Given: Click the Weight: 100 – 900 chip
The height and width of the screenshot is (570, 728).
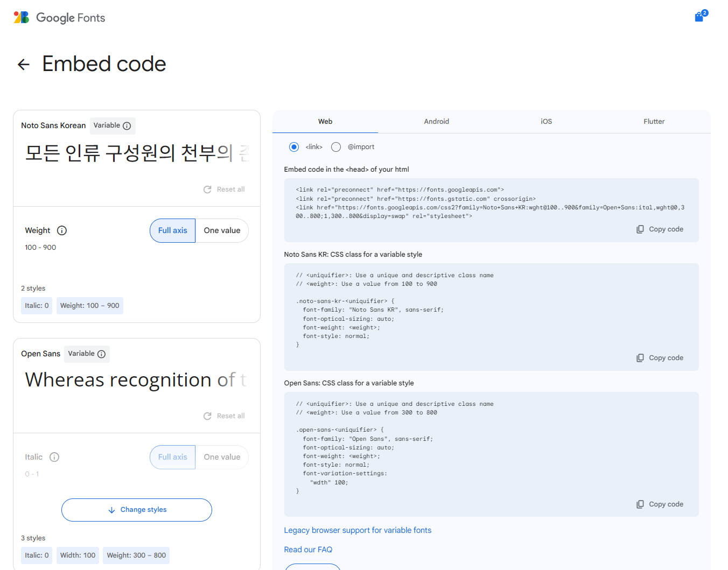Looking at the screenshot, I should 90,306.
